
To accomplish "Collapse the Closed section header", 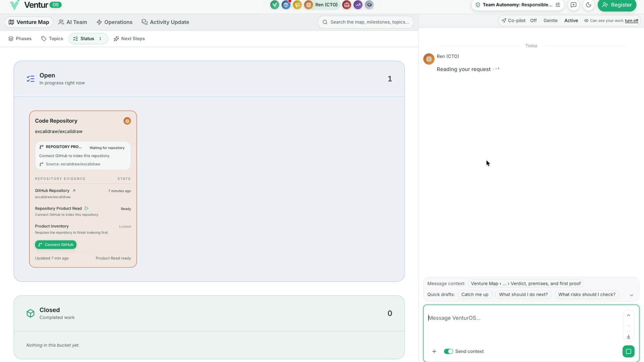I will 209,313.
